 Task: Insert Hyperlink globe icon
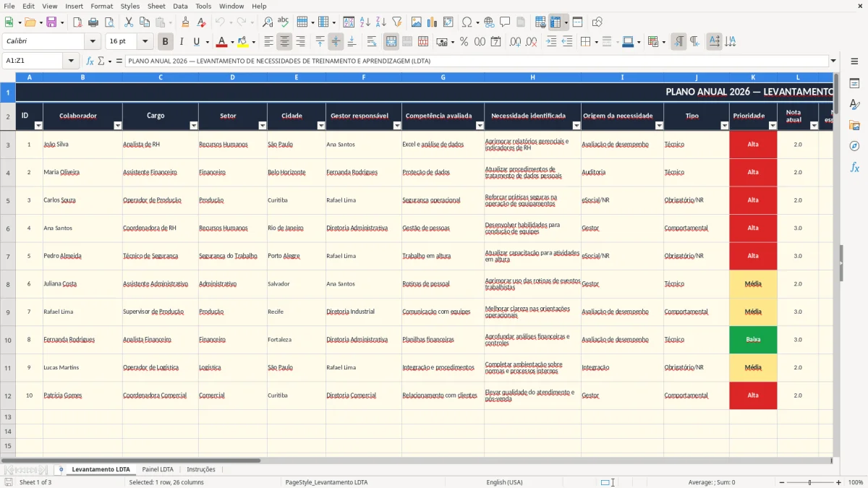pos(490,22)
